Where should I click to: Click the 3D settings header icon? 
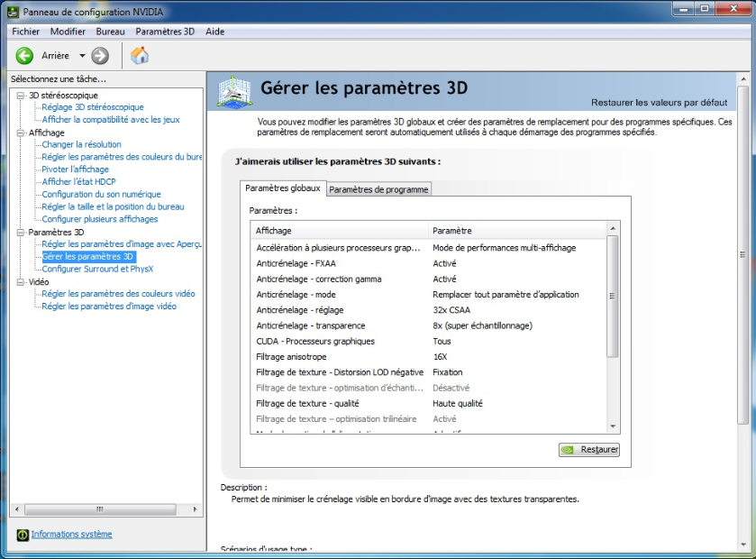point(235,91)
